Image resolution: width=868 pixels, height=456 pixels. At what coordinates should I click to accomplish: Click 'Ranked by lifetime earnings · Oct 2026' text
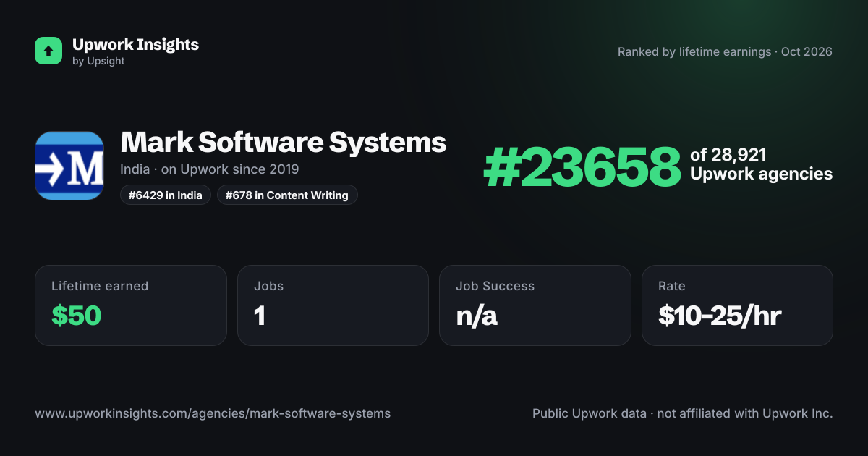[725, 51]
